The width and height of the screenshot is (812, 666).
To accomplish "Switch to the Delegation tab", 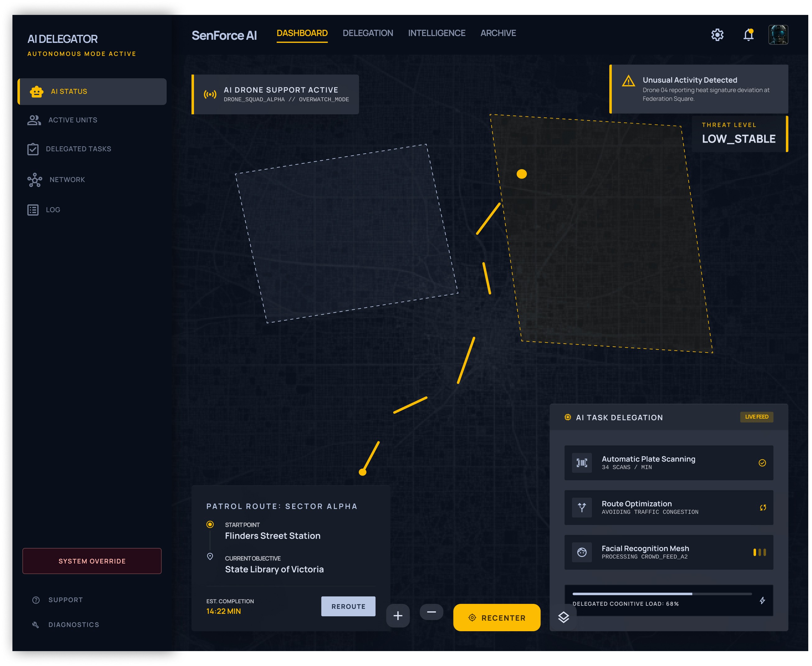I will point(367,33).
